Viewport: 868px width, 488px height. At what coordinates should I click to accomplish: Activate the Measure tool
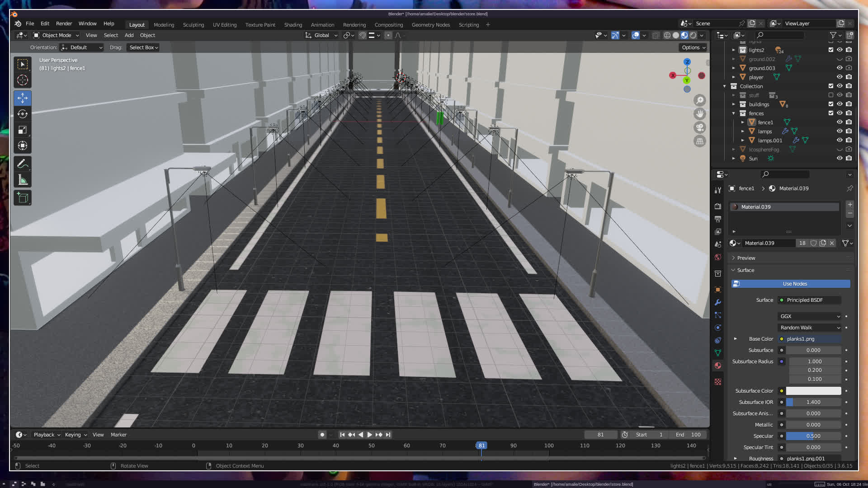click(23, 180)
